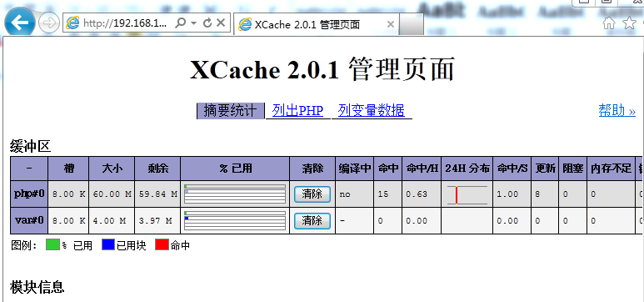644x302 pixels.
Task: Click the compiling value no in php#0 row
Action: point(354,194)
